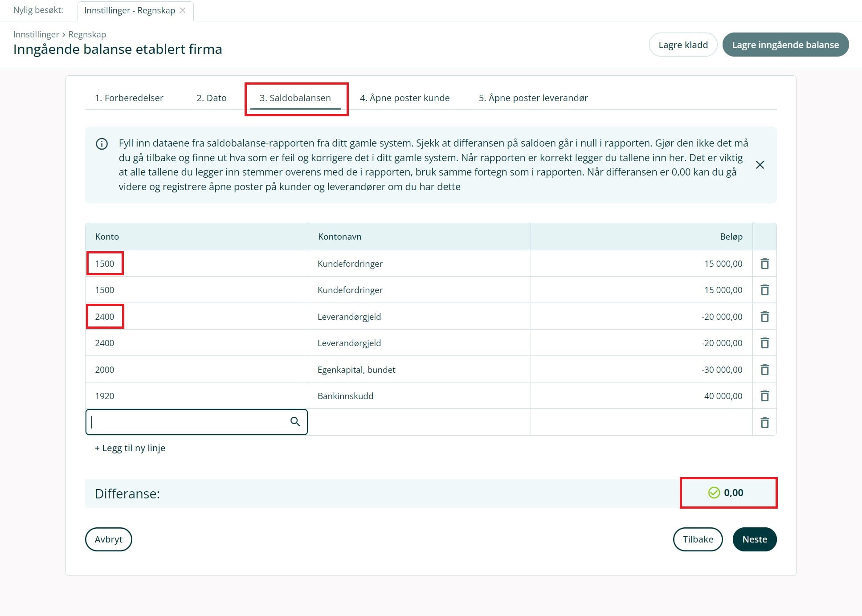
Task: Delete the Egenkapital, bundet row via trash icon
Action: (764, 370)
